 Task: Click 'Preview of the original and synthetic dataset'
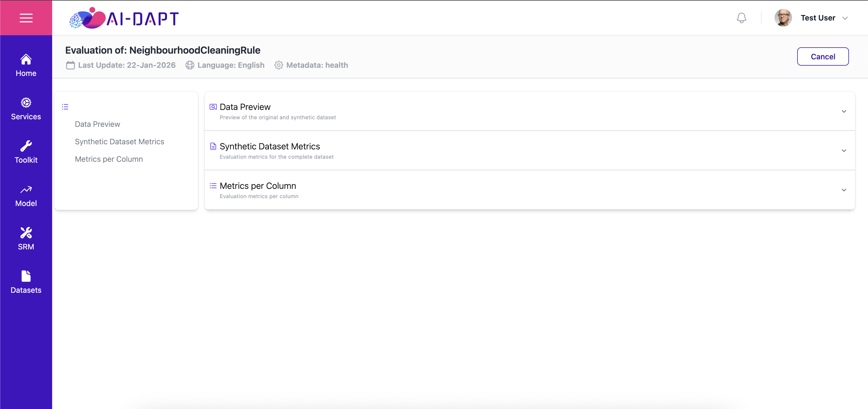[x=278, y=117]
